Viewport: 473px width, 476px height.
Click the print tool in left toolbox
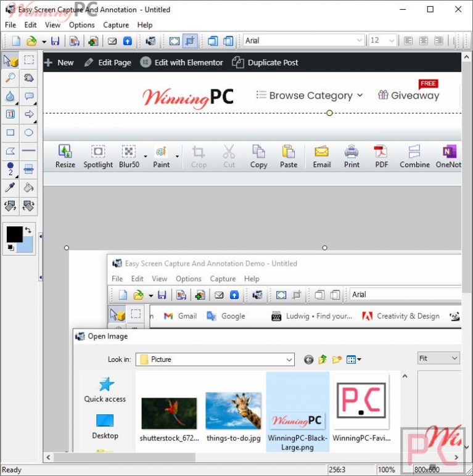[x=28, y=169]
